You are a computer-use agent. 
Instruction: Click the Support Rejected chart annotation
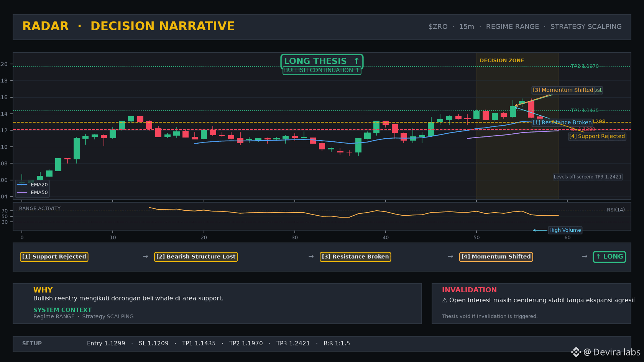point(597,136)
